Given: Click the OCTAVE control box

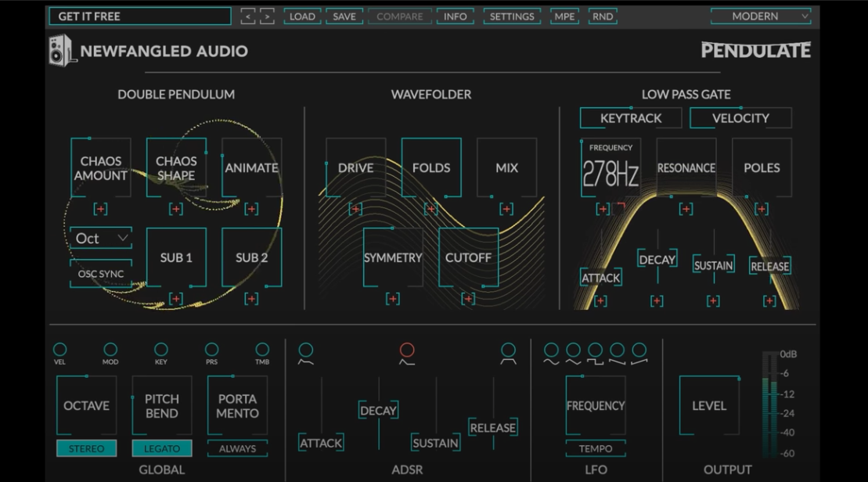Looking at the screenshot, I should pos(86,405).
